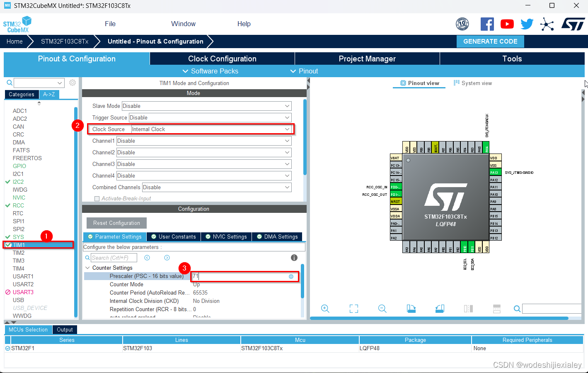The image size is (588, 373).
Task: Fit chip to pinout view window
Action: (354, 309)
